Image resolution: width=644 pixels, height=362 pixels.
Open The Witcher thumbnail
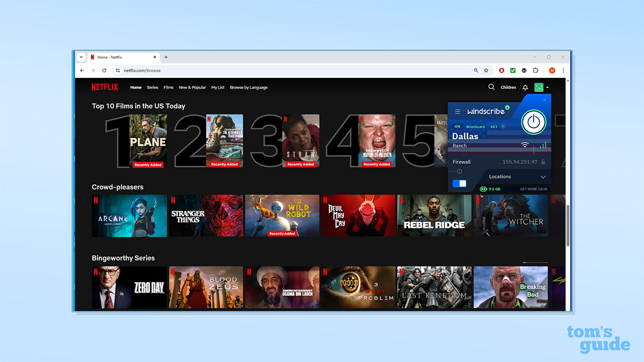point(511,216)
